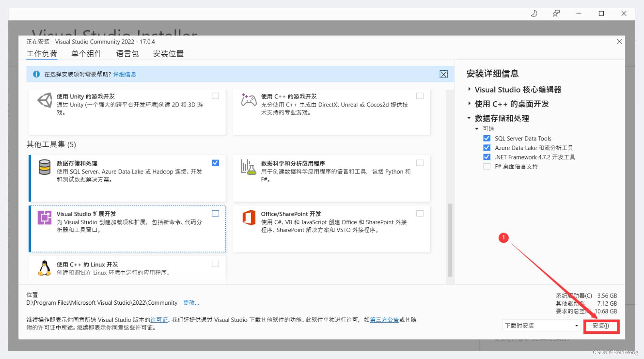Click the Install button
Image resolution: width=644 pixels, height=359 pixels.
(600, 326)
